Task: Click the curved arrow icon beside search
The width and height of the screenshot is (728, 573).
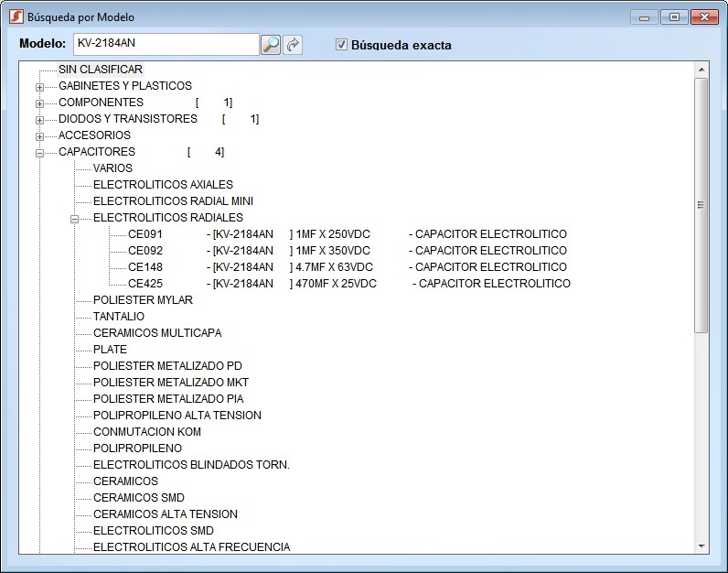Action: click(293, 45)
